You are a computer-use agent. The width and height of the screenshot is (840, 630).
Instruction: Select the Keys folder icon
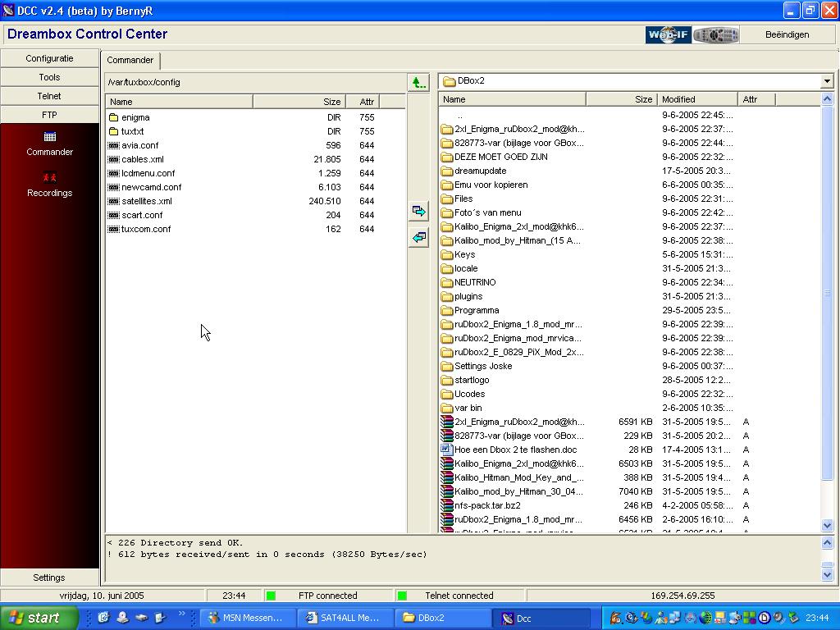447,254
